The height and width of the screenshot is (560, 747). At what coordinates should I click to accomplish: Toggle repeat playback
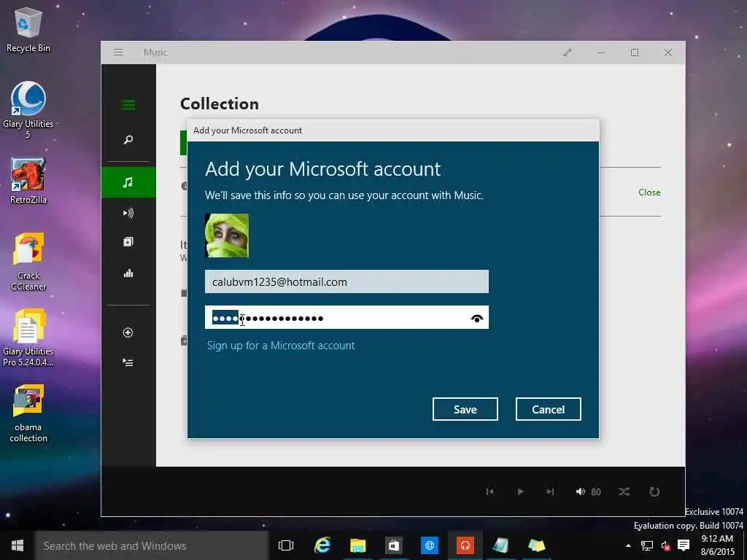click(x=654, y=491)
